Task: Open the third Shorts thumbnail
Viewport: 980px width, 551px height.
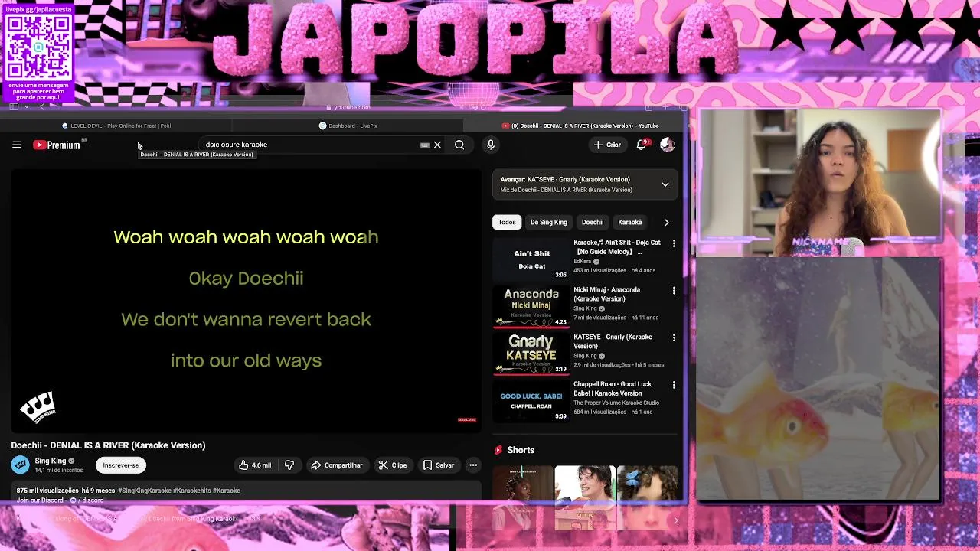Action: (647, 497)
